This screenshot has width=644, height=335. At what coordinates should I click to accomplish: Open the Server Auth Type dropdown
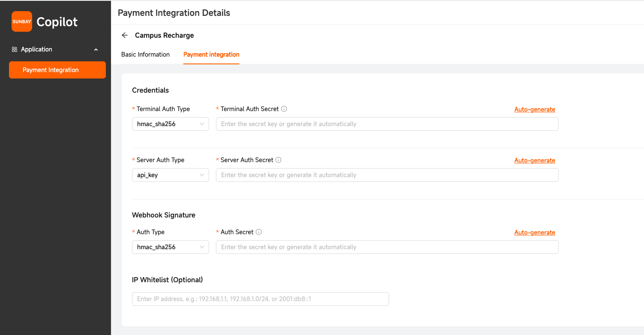click(170, 175)
